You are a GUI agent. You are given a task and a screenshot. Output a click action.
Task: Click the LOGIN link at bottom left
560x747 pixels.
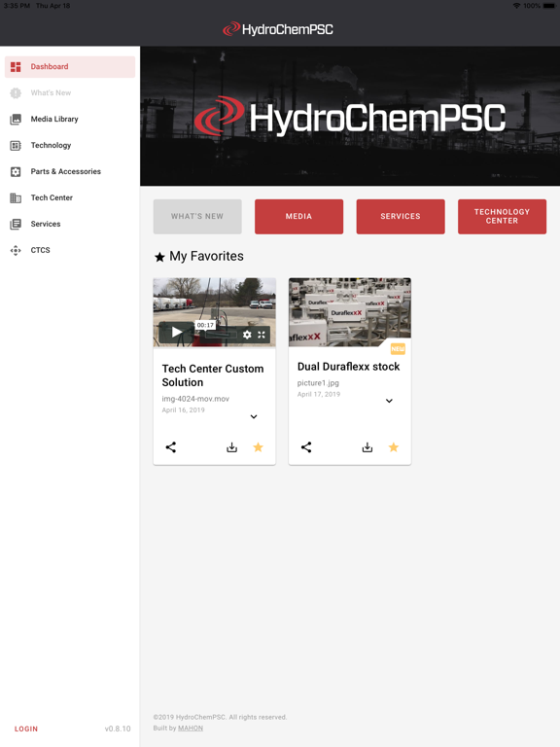click(26, 729)
